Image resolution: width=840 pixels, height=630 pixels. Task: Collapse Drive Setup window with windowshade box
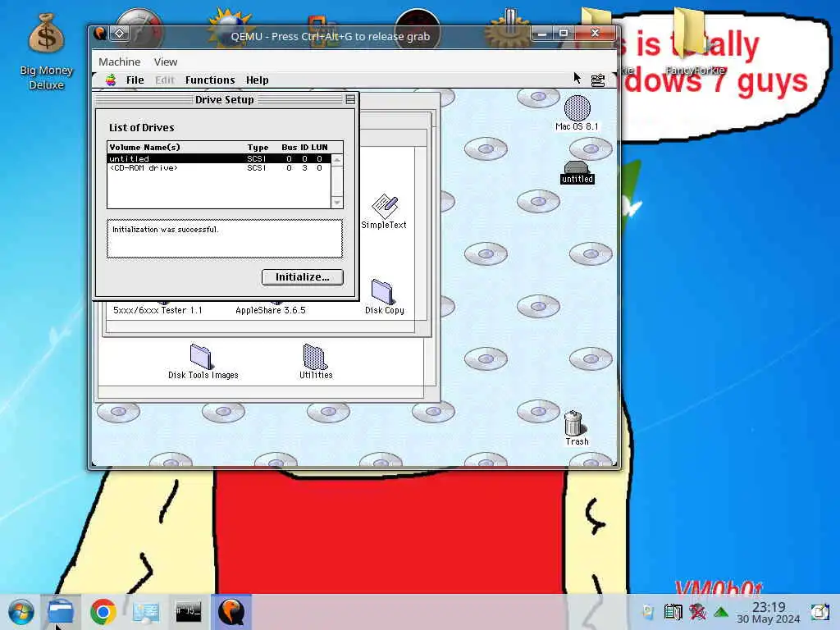click(x=350, y=99)
